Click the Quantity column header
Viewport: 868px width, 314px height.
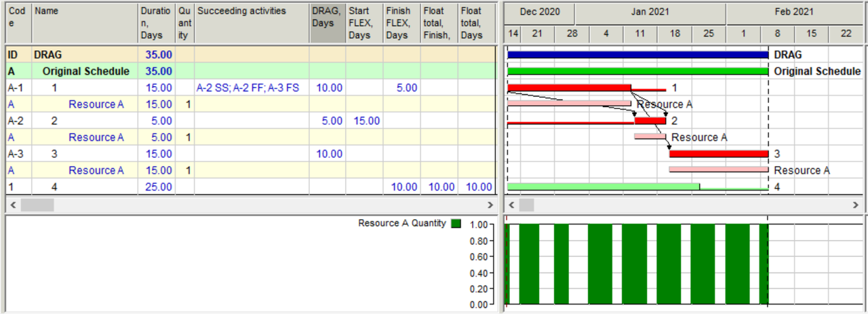point(184,22)
